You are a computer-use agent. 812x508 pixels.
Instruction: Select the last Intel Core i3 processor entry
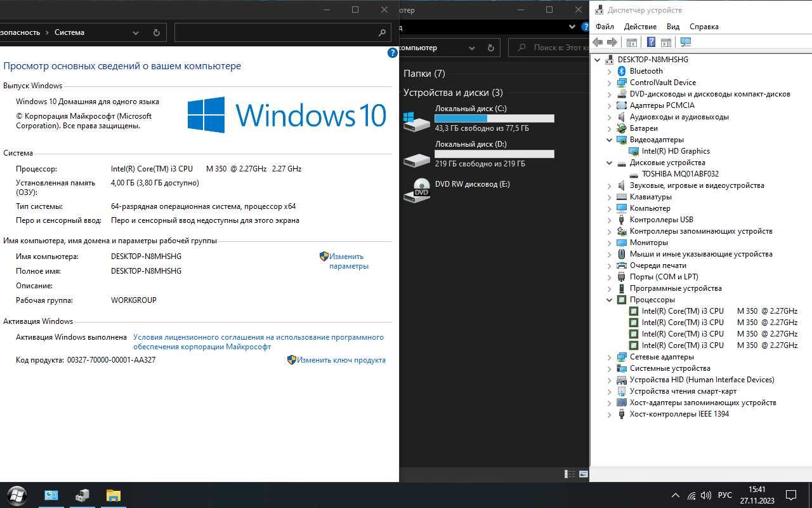point(719,345)
